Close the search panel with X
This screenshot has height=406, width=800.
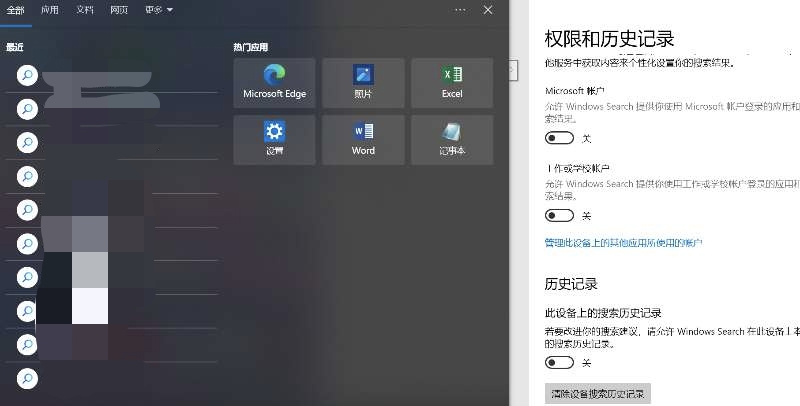[488, 10]
